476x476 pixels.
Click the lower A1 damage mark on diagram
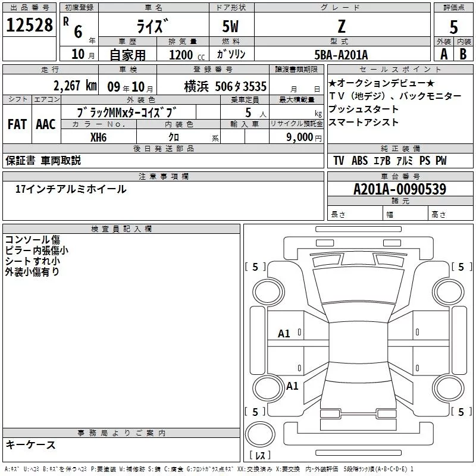pos(292,386)
